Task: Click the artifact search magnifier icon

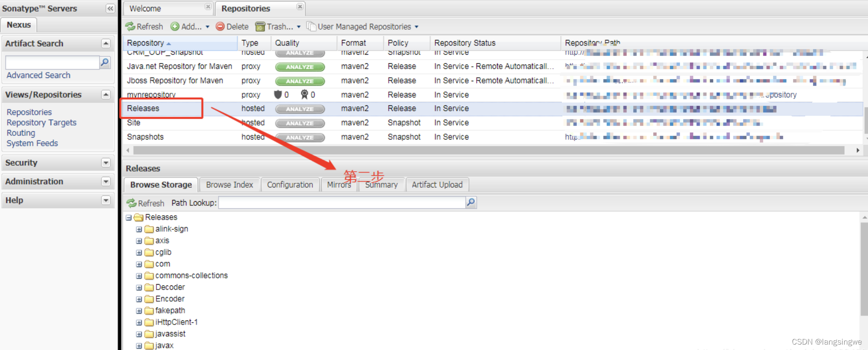Action: tap(105, 62)
